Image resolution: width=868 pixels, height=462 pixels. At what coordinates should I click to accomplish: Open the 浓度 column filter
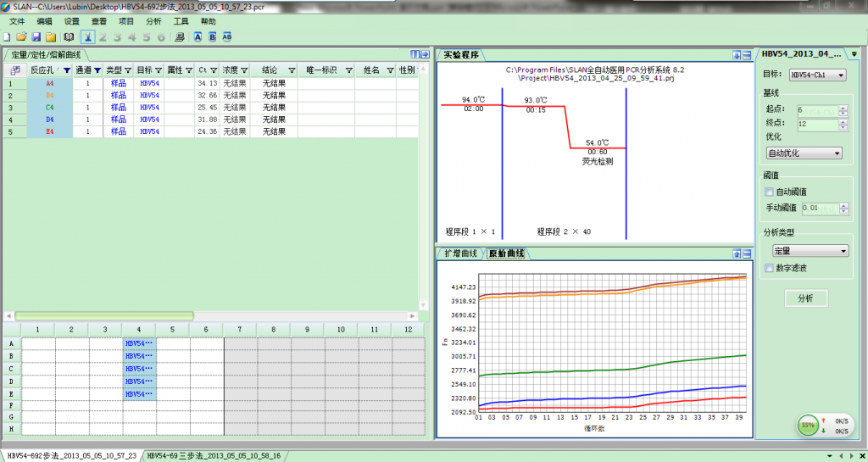pyautogui.click(x=243, y=70)
